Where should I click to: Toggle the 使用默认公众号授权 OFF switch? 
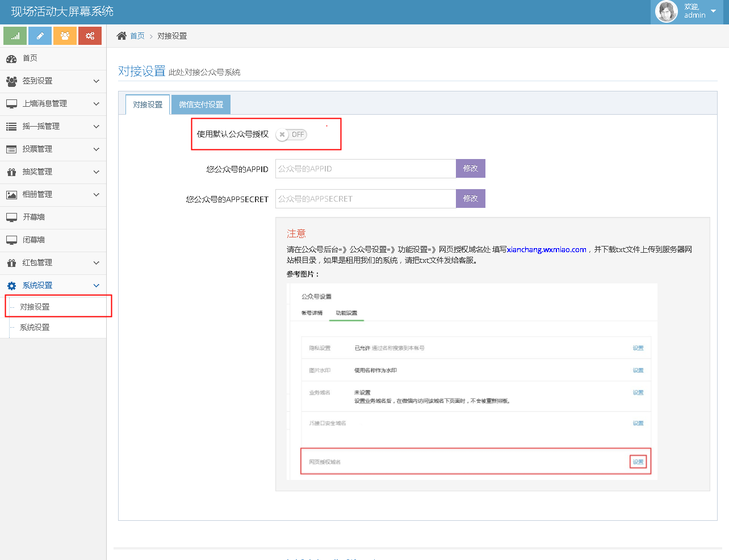(291, 135)
